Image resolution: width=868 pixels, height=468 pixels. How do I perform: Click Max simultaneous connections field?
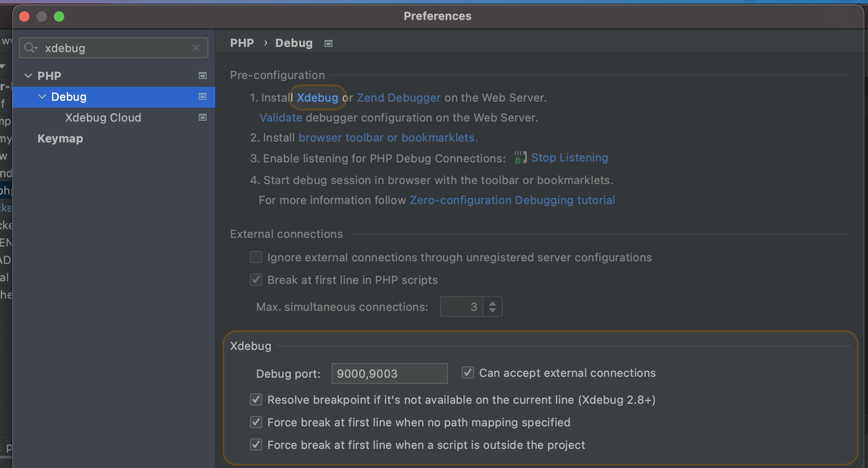pyautogui.click(x=461, y=307)
